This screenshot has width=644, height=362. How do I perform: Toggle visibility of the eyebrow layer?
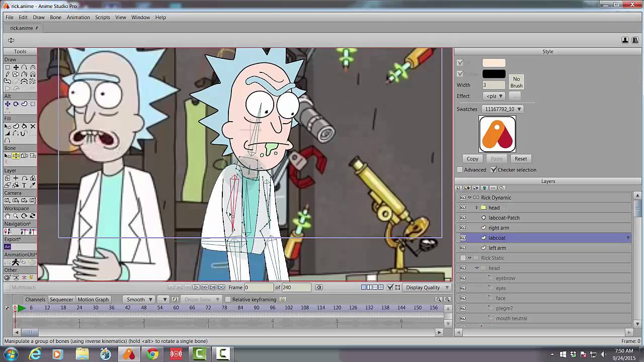tap(463, 278)
